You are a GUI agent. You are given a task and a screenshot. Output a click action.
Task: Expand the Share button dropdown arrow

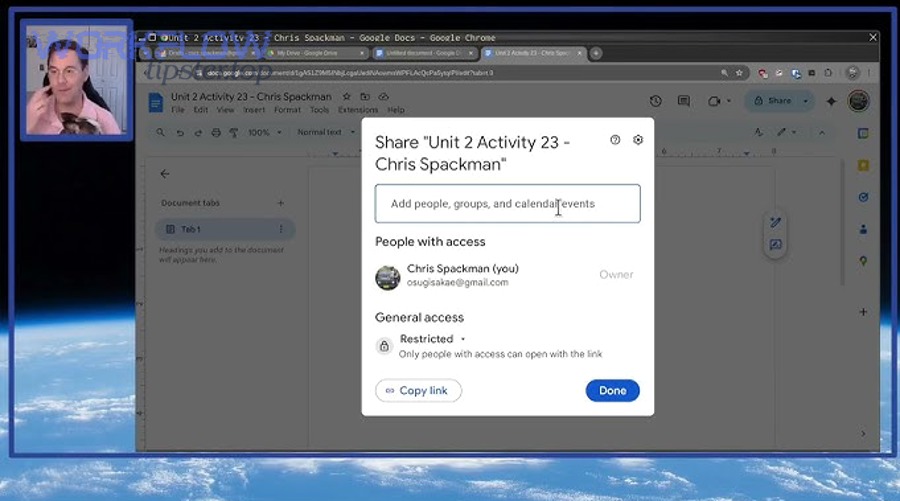(806, 101)
